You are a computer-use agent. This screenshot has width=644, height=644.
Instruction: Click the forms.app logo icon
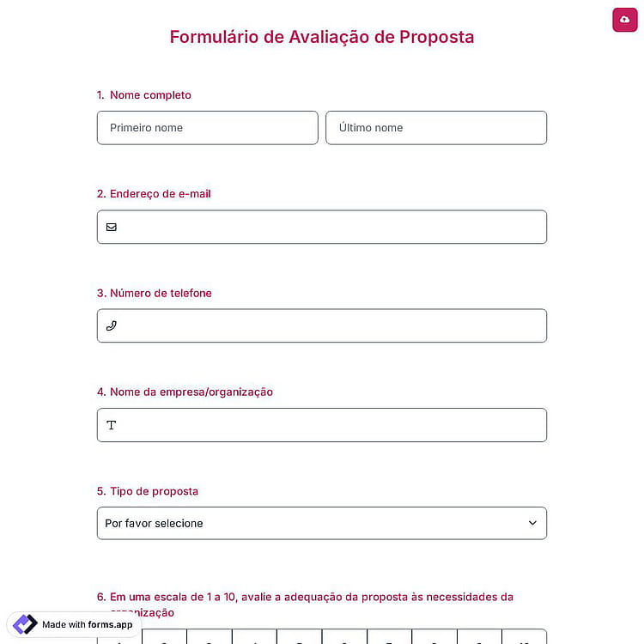click(x=25, y=624)
